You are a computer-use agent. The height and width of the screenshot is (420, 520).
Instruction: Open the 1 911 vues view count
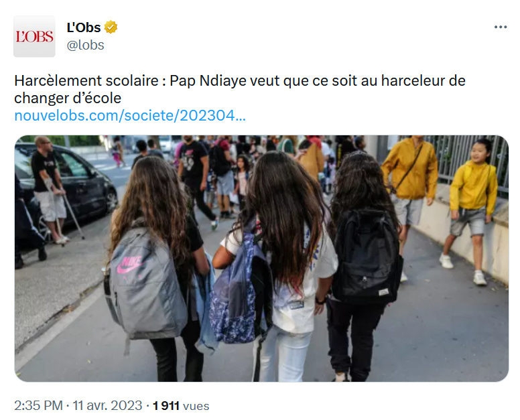coord(181,406)
